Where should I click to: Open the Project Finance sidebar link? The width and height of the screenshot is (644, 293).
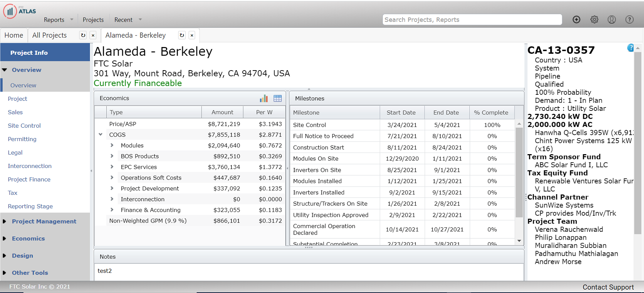tap(29, 179)
